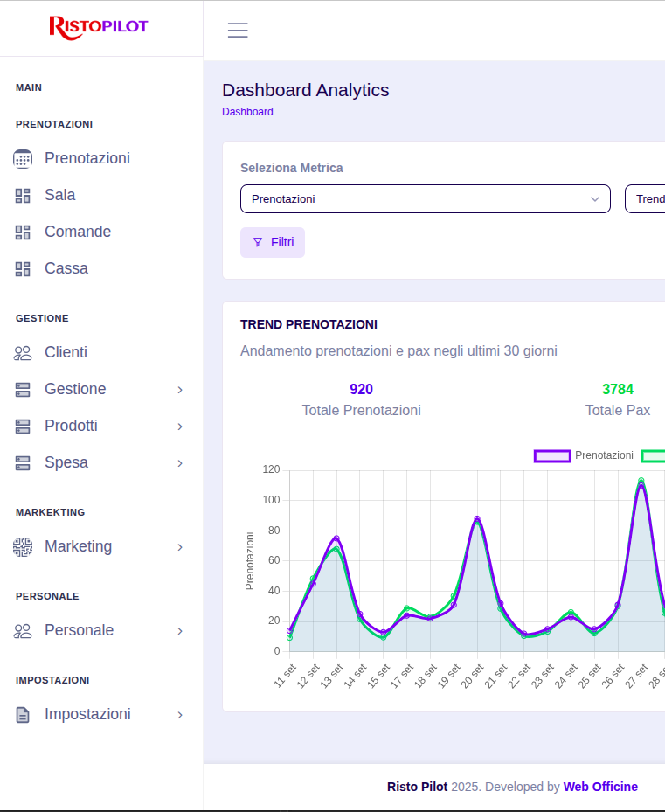This screenshot has width=665, height=812.
Task: Toggle Prenotazioni series in chart legend
Action: point(584,455)
